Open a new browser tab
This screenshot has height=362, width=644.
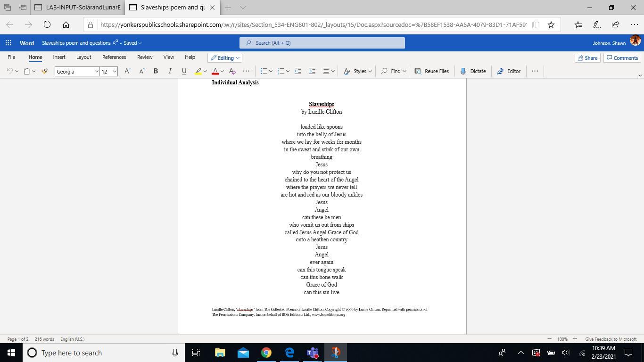228,8
